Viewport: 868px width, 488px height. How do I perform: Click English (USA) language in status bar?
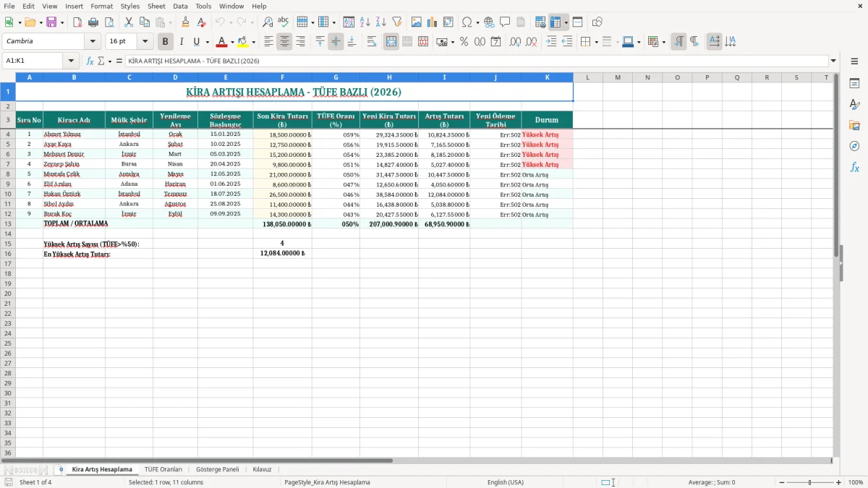click(506, 482)
